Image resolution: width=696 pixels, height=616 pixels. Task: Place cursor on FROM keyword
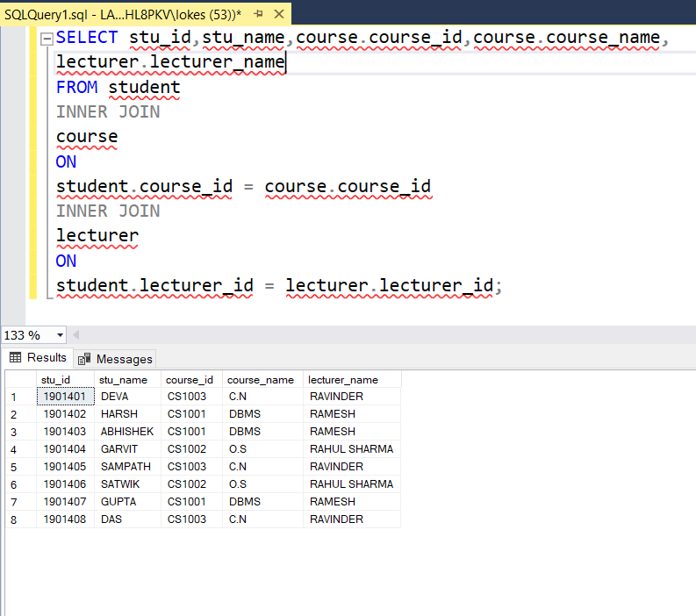tap(76, 88)
